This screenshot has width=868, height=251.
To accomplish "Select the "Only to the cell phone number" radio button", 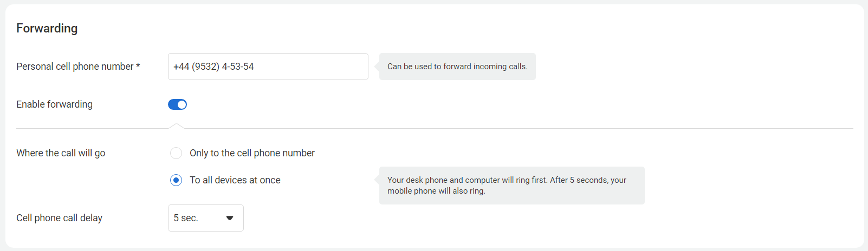I will 176,153.
